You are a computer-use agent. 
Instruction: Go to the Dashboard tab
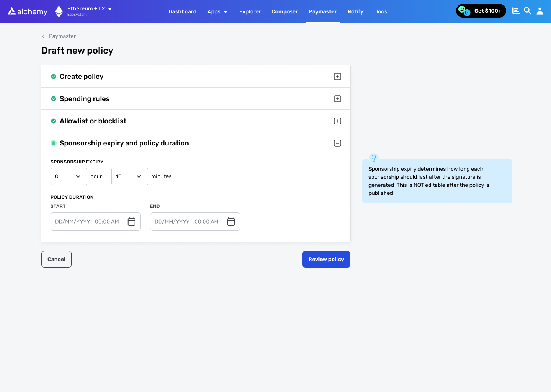pyautogui.click(x=182, y=11)
